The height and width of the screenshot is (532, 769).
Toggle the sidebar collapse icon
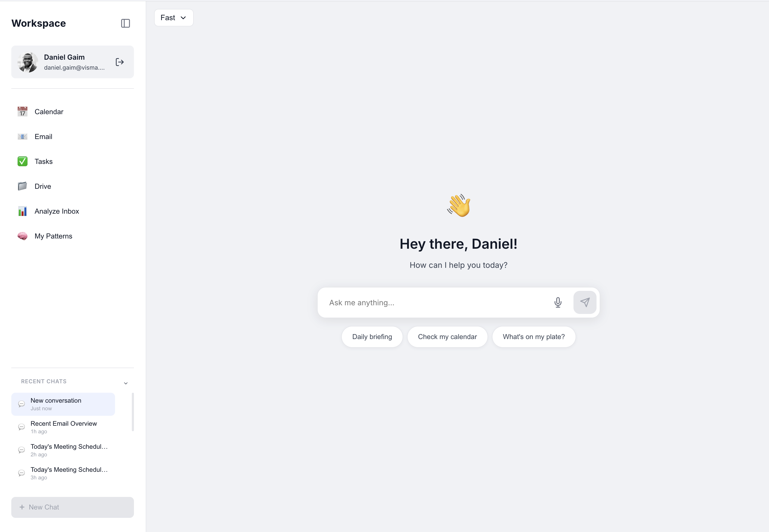click(x=126, y=23)
